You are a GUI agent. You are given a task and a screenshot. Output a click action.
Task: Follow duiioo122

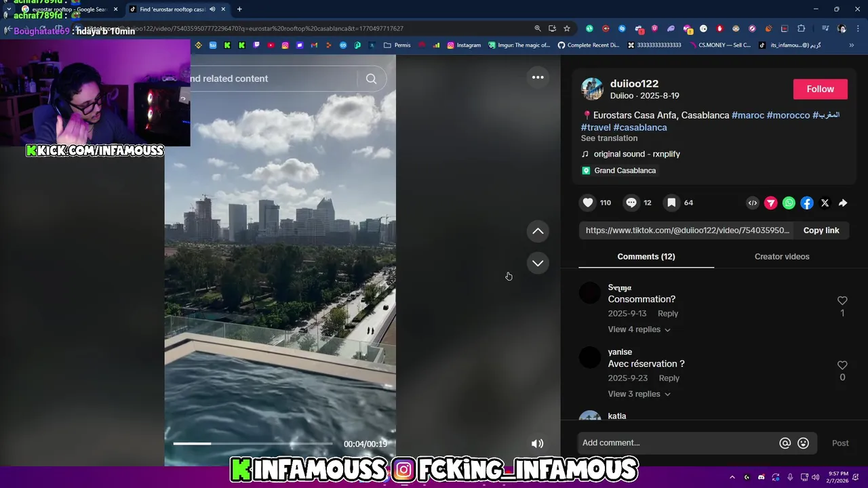pos(820,89)
